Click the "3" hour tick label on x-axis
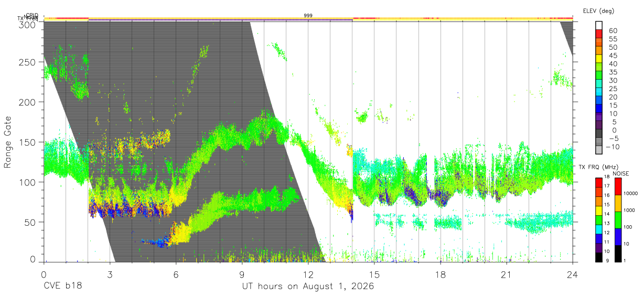The image size is (644, 297). click(110, 274)
